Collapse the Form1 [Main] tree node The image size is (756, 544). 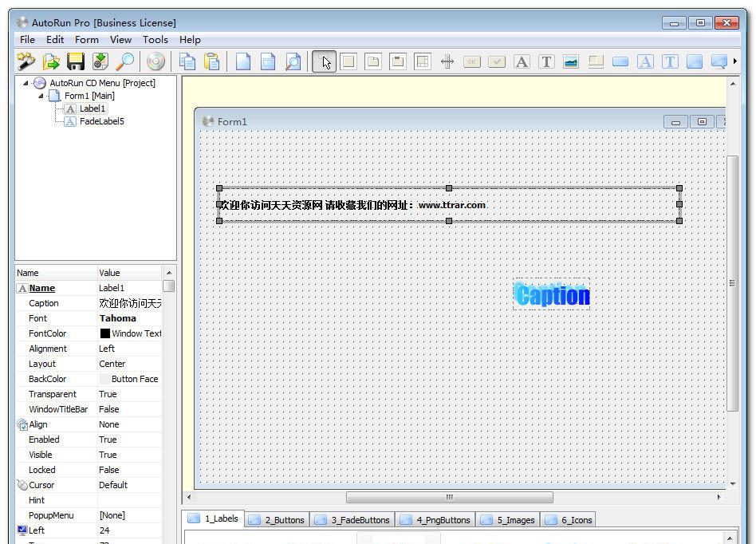pyautogui.click(x=41, y=96)
